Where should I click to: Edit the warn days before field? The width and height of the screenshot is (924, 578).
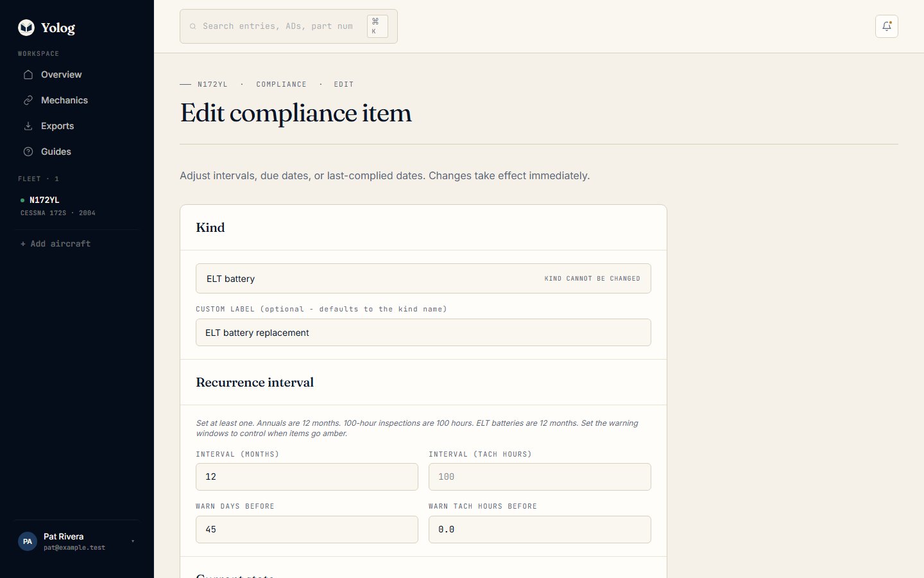click(x=307, y=529)
